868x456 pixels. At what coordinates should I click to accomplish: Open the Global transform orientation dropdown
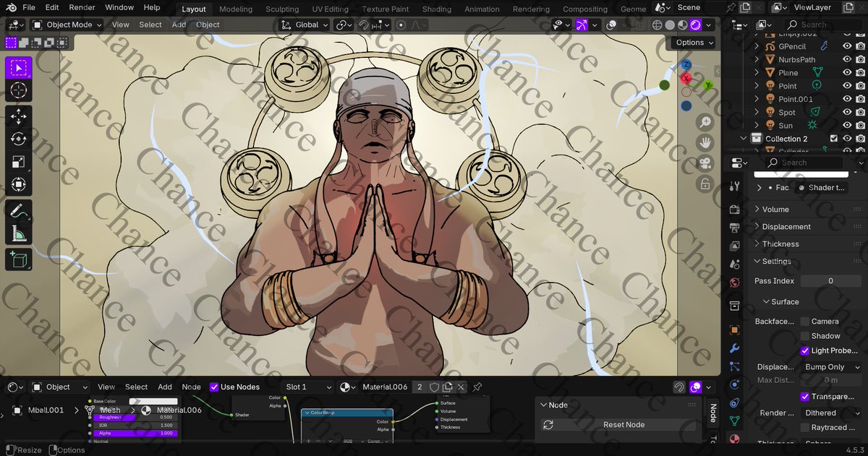(306, 25)
